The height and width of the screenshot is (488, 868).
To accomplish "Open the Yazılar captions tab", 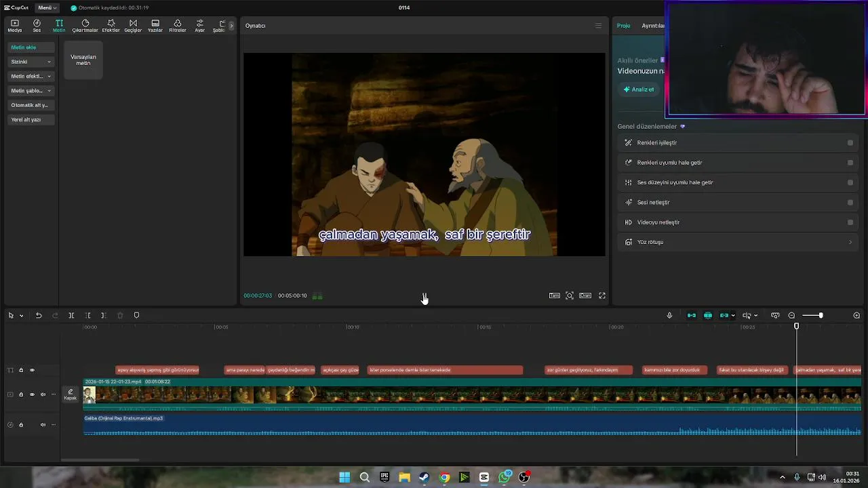I will coord(155,26).
